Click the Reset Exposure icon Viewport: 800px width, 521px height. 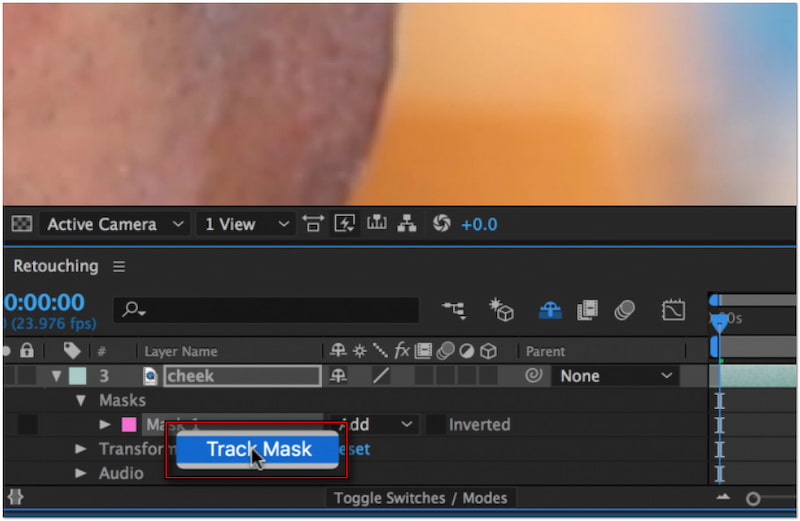coord(441,224)
